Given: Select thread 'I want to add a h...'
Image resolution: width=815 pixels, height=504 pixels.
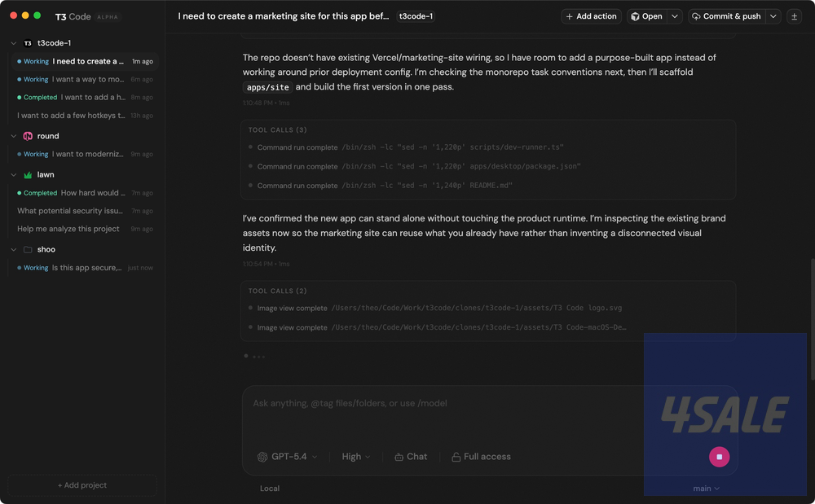Looking at the screenshot, I should [86, 97].
